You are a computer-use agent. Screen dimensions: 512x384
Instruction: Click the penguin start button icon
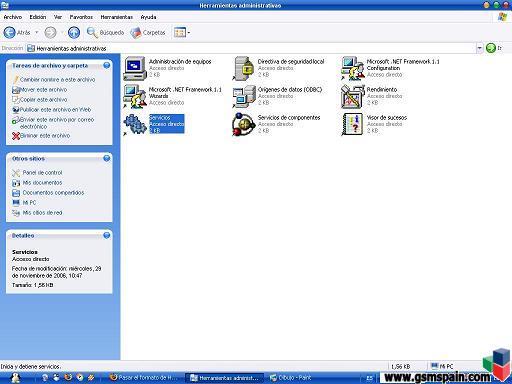[x=15, y=378]
